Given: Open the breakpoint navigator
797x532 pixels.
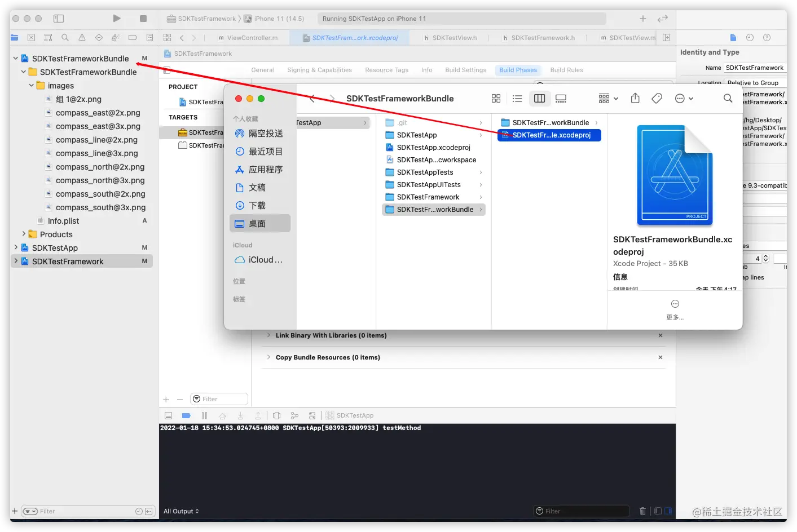Looking at the screenshot, I should 133,38.
